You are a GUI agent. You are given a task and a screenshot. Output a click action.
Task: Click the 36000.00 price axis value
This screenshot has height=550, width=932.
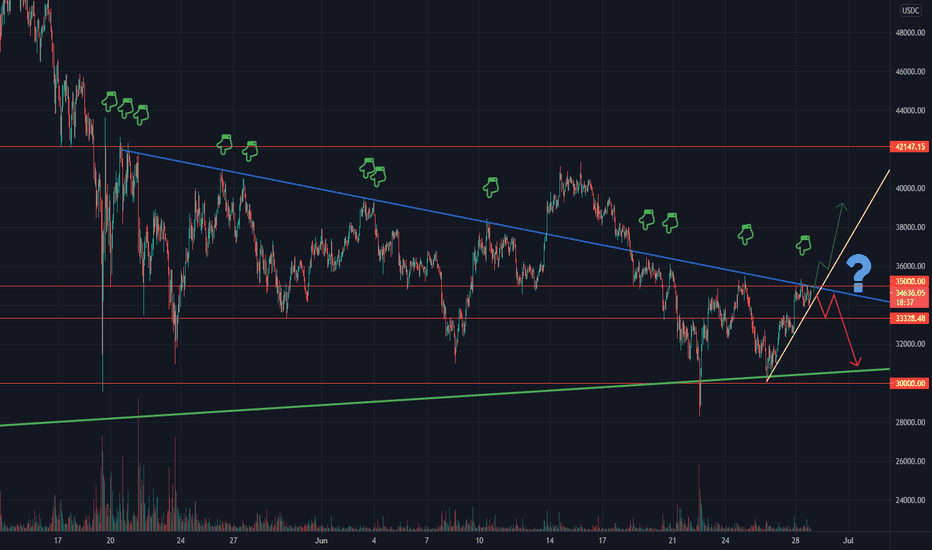pos(910,266)
